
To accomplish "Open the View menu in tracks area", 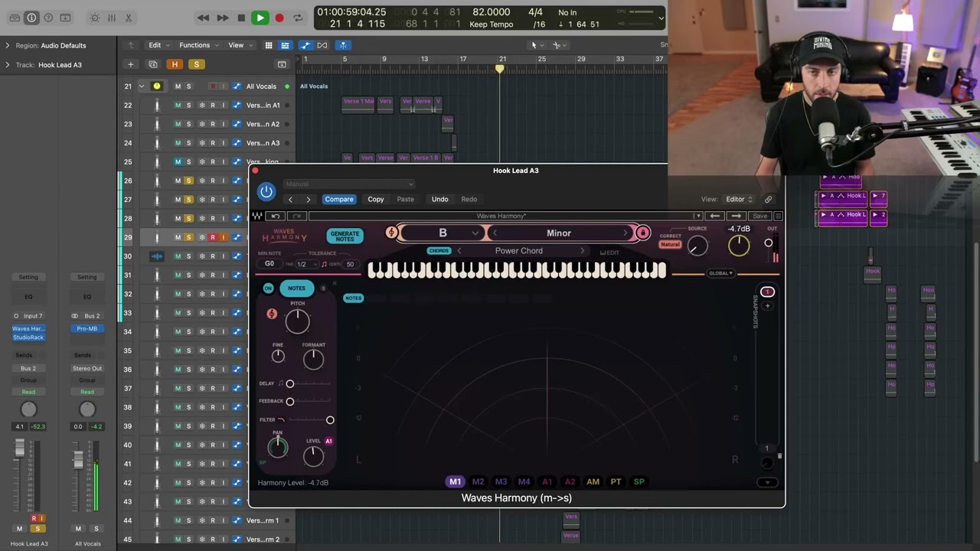I will [239, 45].
